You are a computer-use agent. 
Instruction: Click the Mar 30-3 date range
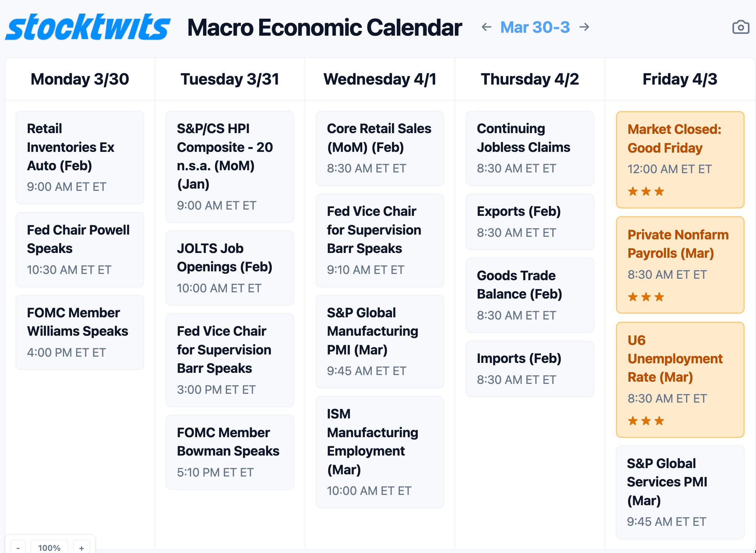coord(535,27)
